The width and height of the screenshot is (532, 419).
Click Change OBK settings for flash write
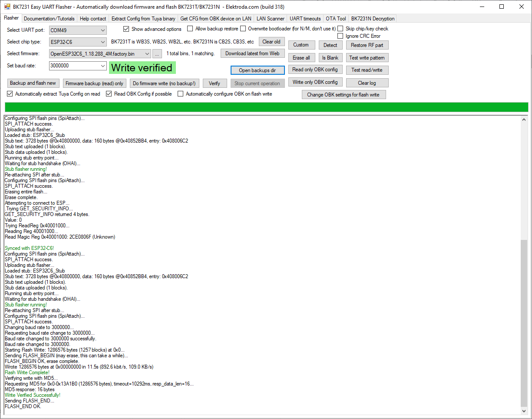344,95
